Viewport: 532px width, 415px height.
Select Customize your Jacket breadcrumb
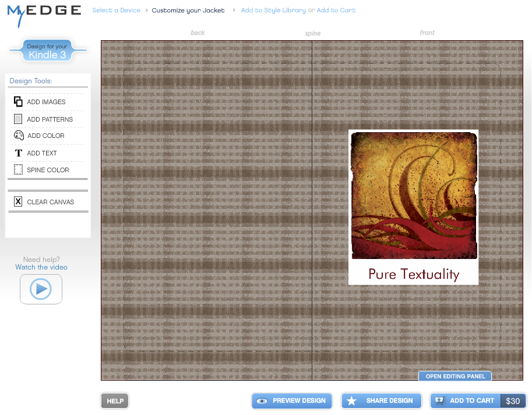pyautogui.click(x=188, y=10)
